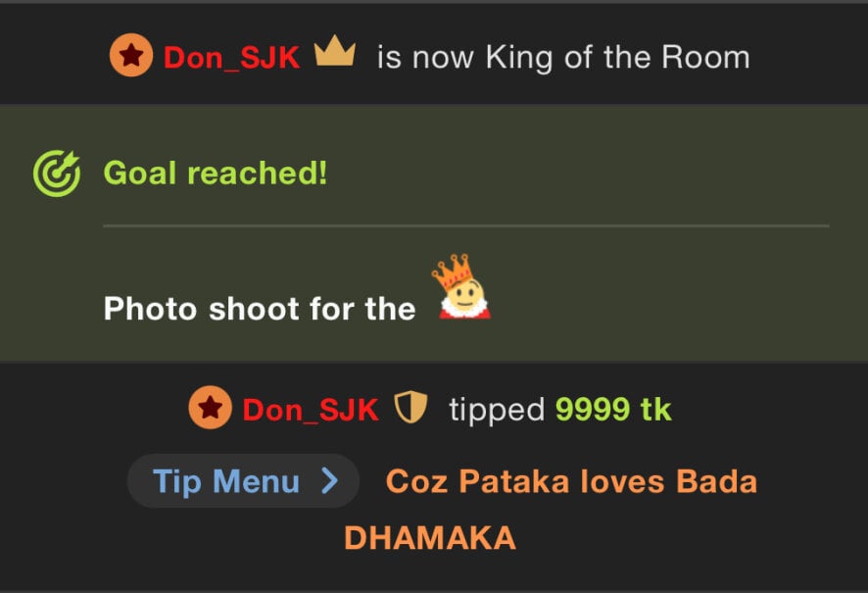Click the green goal reached banner background
The height and width of the screenshot is (593, 868).
[x=434, y=233]
